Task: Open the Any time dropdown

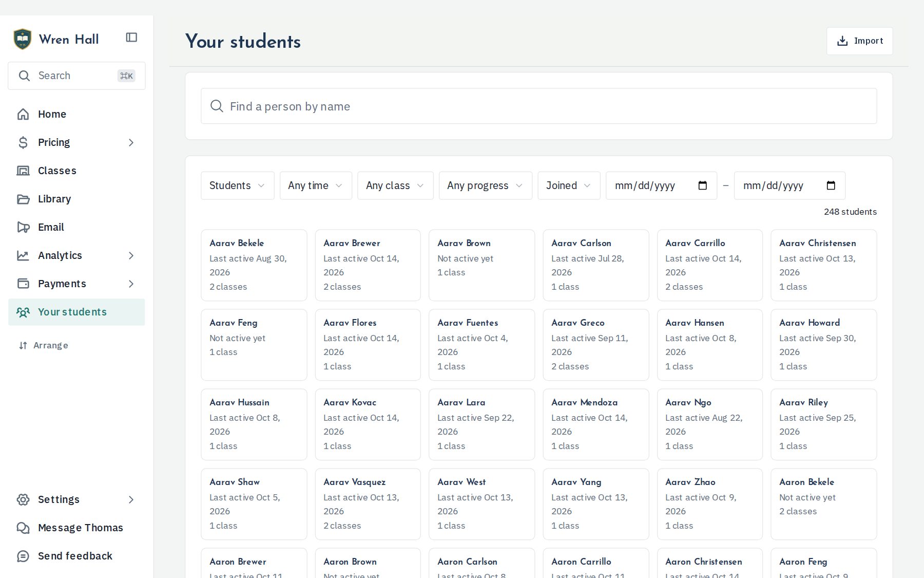Action: (x=316, y=185)
